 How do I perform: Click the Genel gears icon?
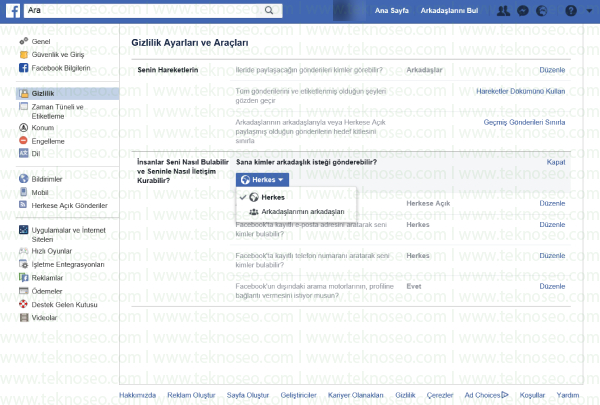pyautogui.click(x=24, y=41)
